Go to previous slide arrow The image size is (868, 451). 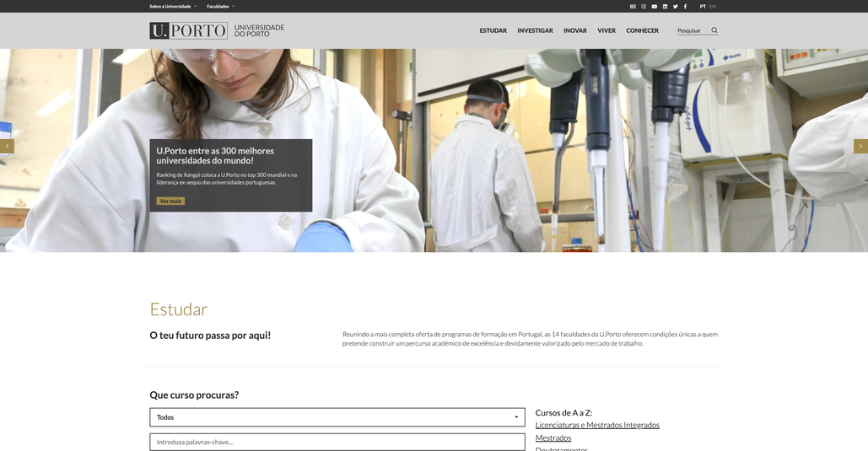[x=7, y=146]
